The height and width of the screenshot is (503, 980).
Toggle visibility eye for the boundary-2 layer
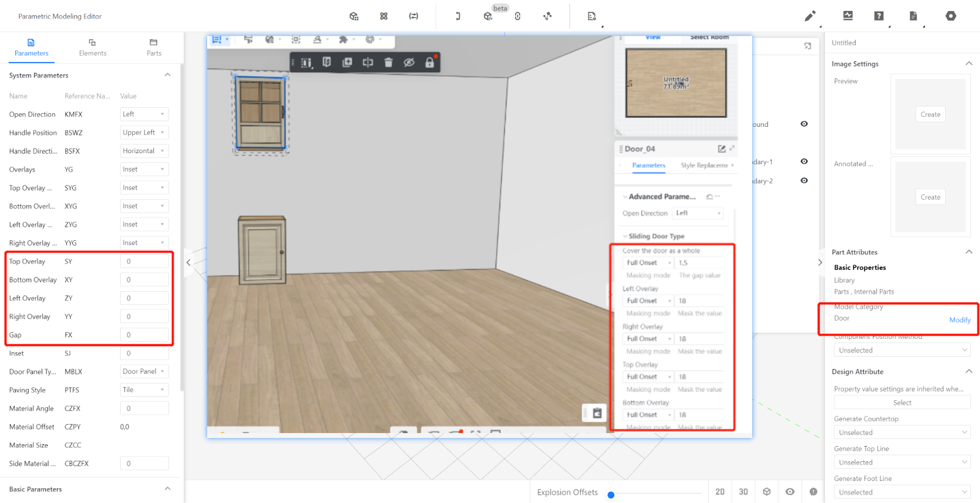[804, 181]
